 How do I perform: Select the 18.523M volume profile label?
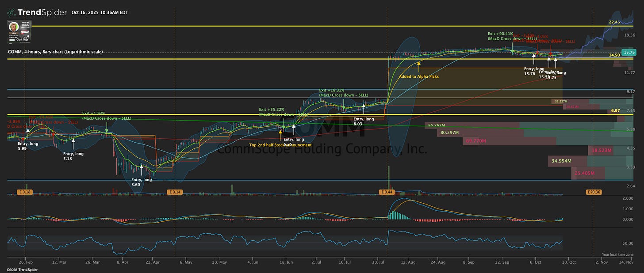[602, 151]
